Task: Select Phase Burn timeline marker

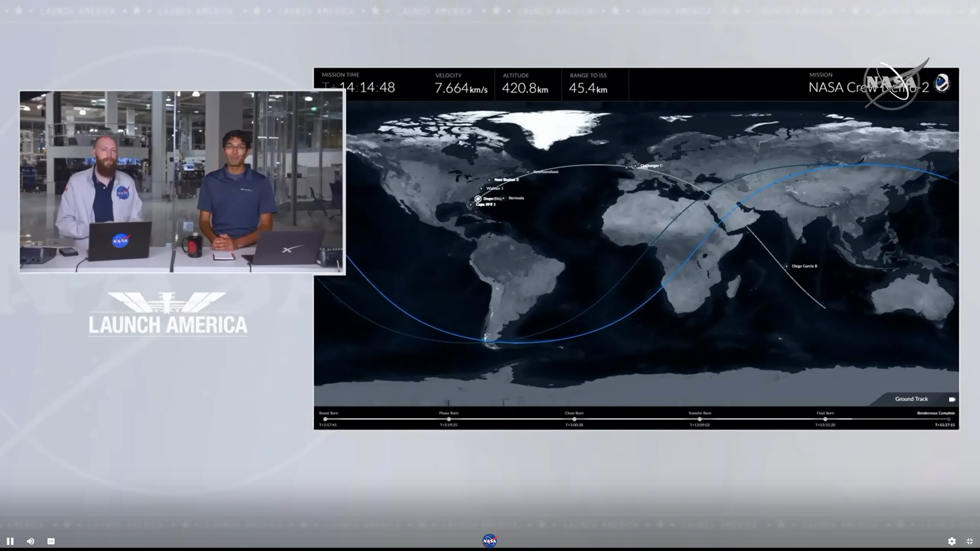Action: coord(449,419)
